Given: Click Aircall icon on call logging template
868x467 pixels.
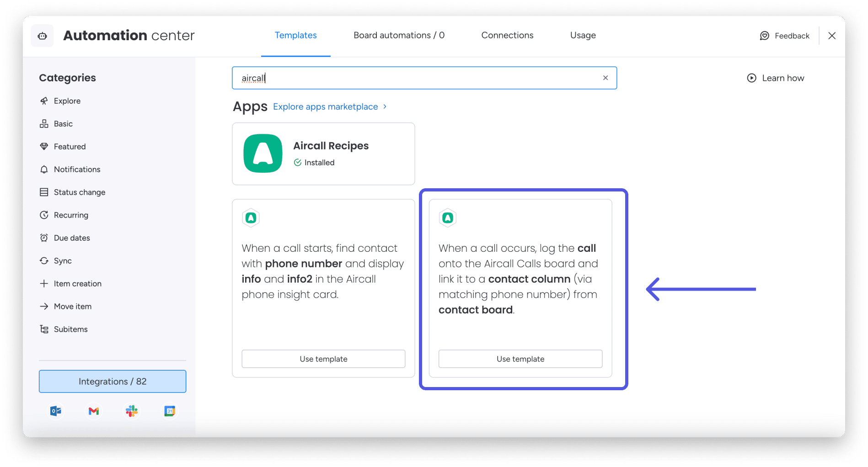Looking at the screenshot, I should [x=448, y=218].
